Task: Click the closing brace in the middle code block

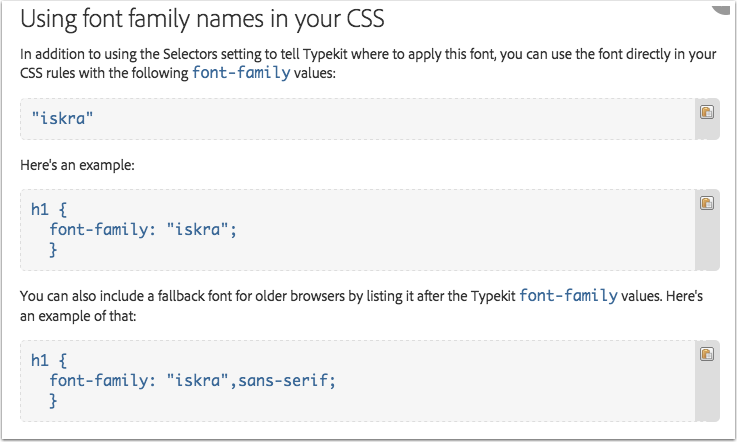Action: (53, 250)
